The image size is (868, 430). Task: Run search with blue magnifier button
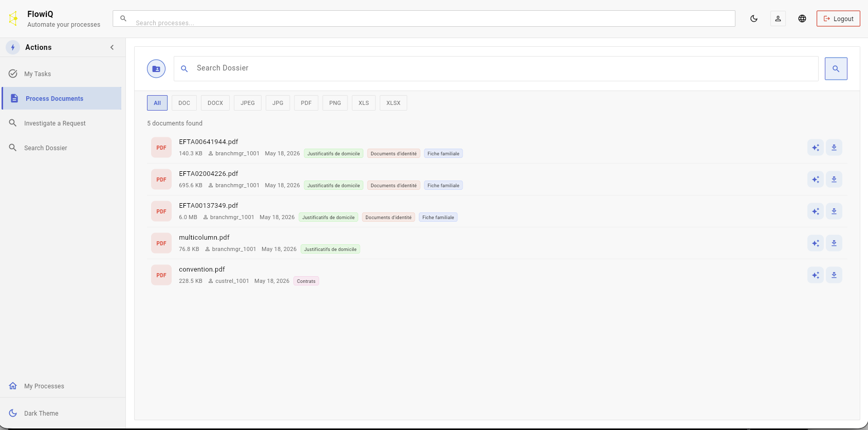coord(836,68)
